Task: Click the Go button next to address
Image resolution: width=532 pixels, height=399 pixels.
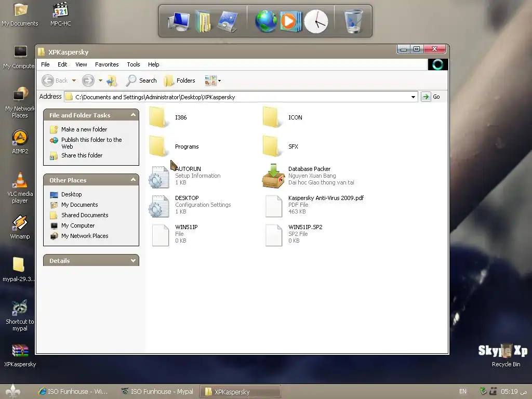Action: point(431,97)
